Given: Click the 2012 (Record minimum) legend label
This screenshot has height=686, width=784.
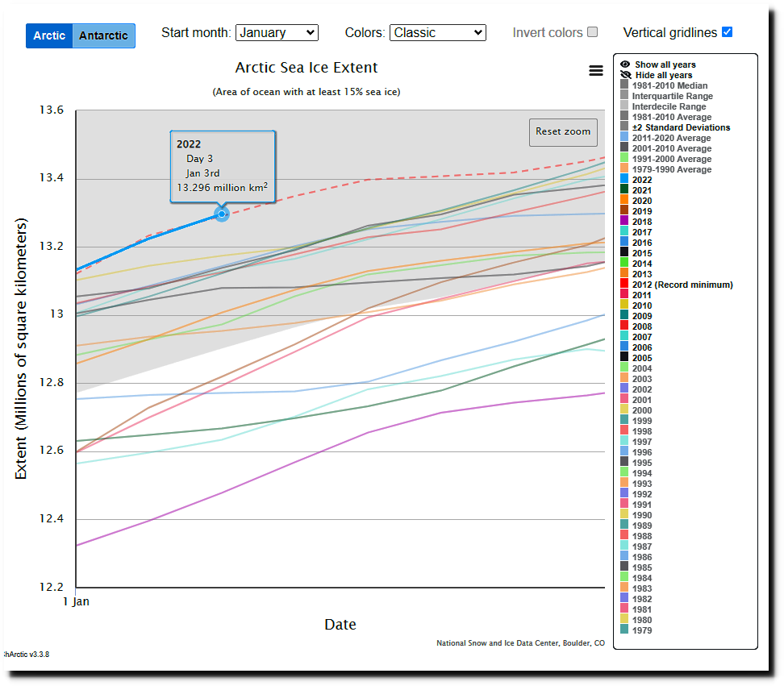Looking at the screenshot, I should click(682, 285).
